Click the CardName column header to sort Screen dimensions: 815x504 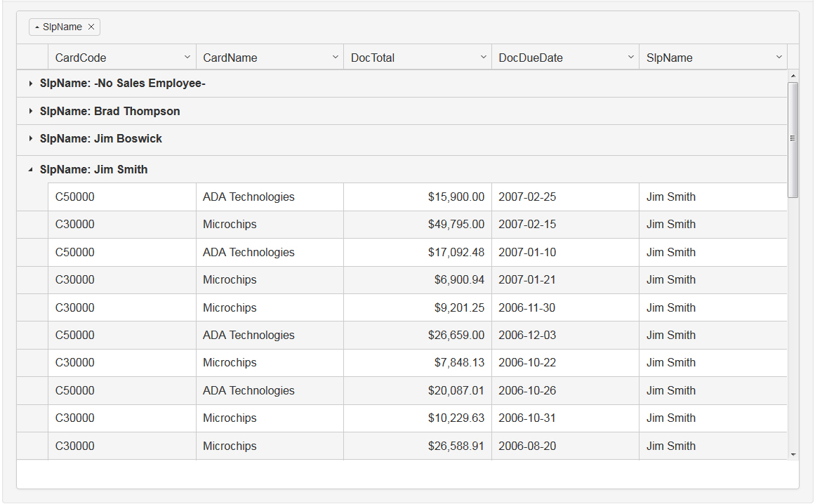pyautogui.click(x=232, y=57)
